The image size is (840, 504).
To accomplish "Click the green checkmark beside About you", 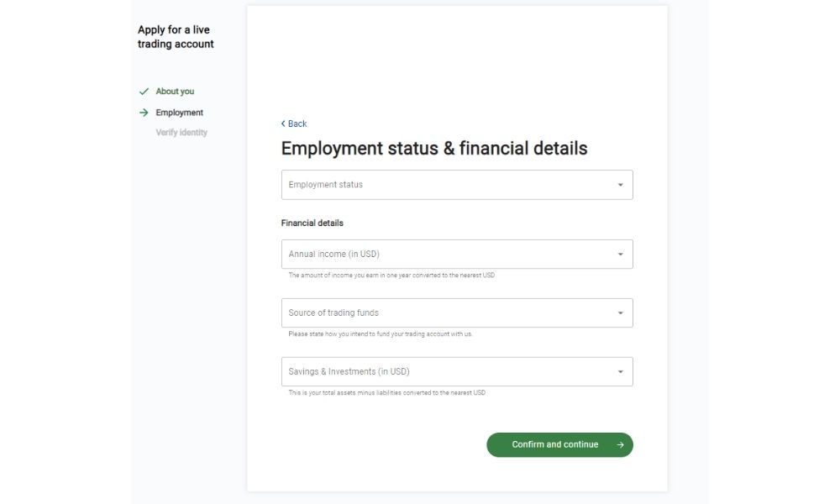I will 144,92.
